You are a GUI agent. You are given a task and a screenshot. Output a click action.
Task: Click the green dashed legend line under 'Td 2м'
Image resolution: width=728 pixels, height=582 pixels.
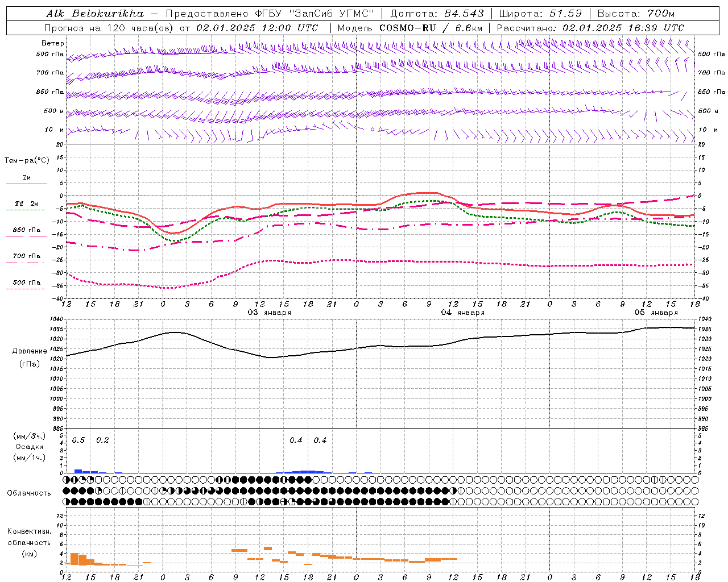(26, 210)
